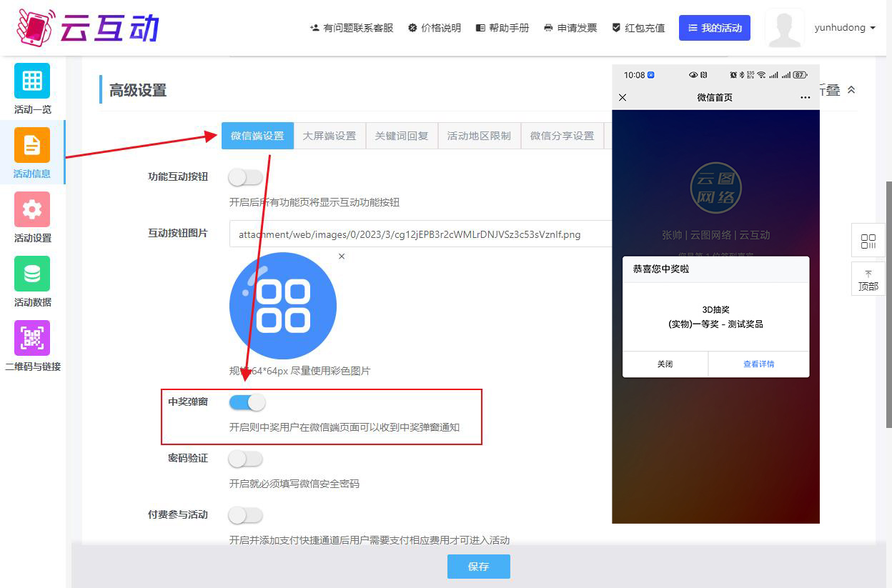The height and width of the screenshot is (588, 892).
Task: Open the yunhudong user dropdown
Action: (844, 28)
